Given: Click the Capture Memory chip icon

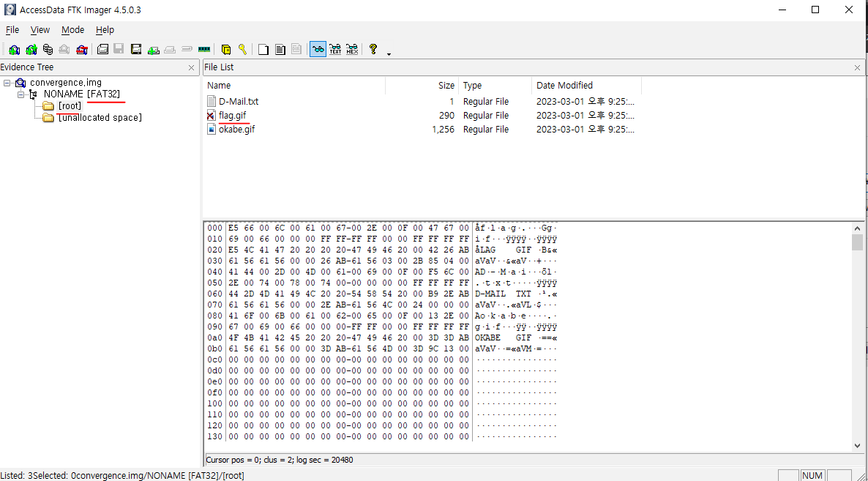Looking at the screenshot, I should [203, 49].
